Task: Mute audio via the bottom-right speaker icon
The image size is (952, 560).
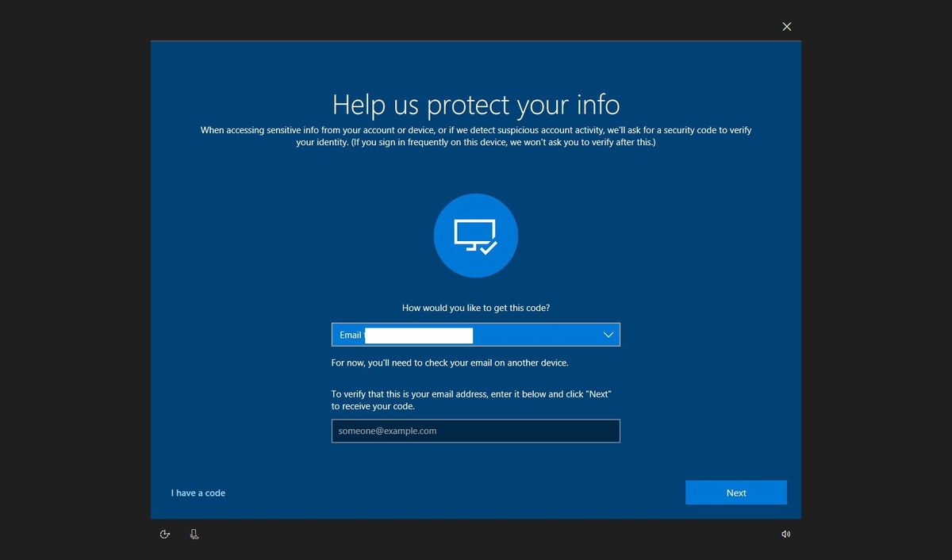Action: click(785, 534)
